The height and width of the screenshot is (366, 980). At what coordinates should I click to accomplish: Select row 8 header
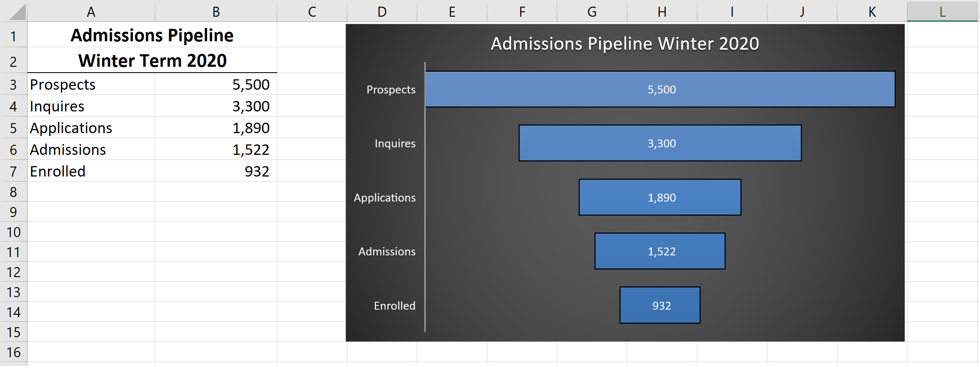click(x=13, y=192)
